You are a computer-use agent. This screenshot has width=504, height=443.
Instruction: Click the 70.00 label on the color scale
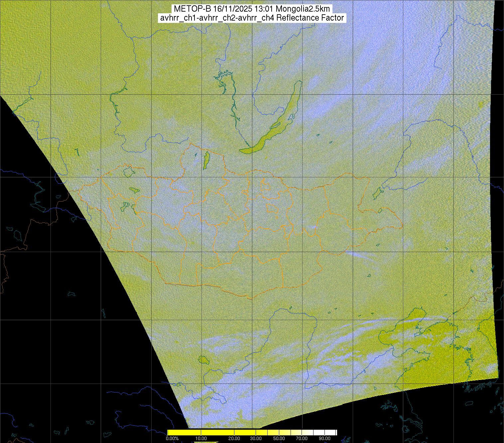tap(303, 438)
